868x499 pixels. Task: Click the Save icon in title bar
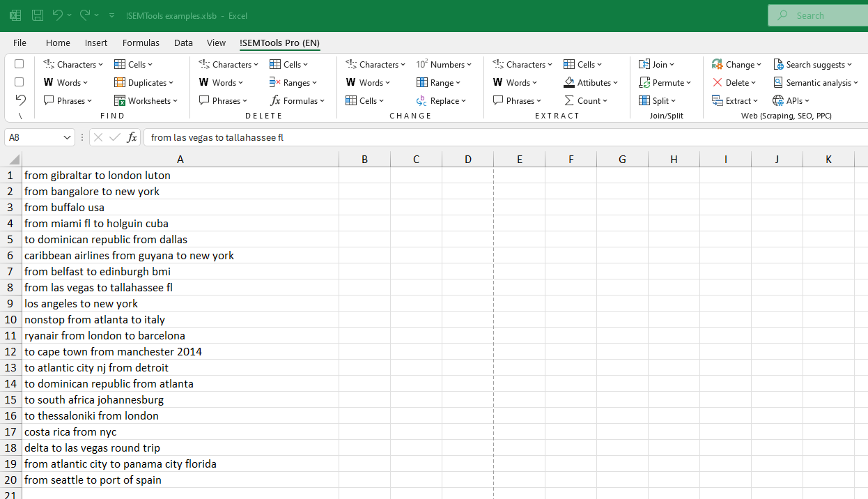pyautogui.click(x=38, y=15)
